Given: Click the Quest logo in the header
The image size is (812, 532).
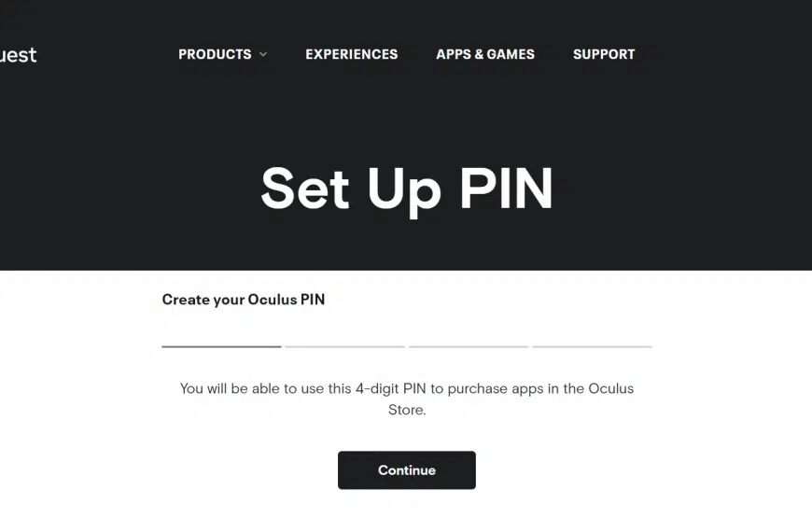Looking at the screenshot, I should 18,54.
